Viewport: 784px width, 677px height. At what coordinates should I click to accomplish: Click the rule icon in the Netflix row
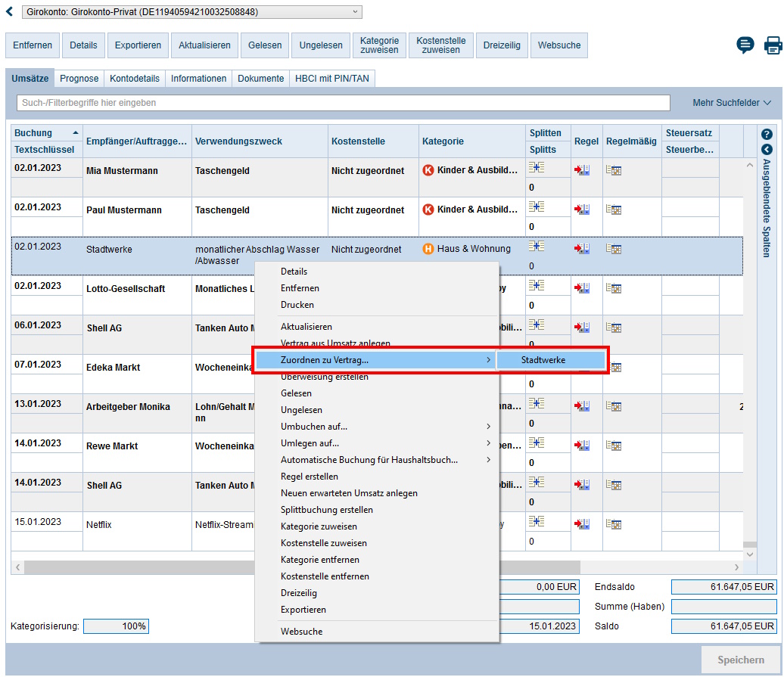click(x=582, y=524)
